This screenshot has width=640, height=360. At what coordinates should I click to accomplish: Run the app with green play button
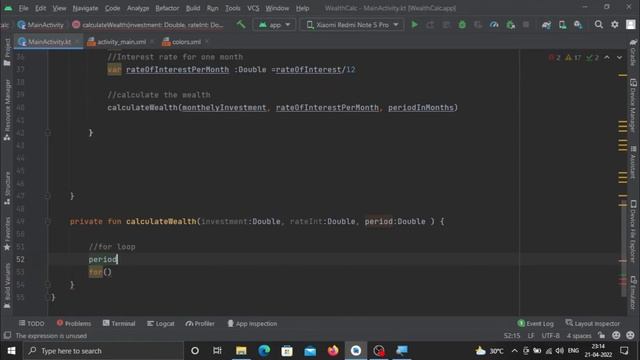tap(415, 24)
